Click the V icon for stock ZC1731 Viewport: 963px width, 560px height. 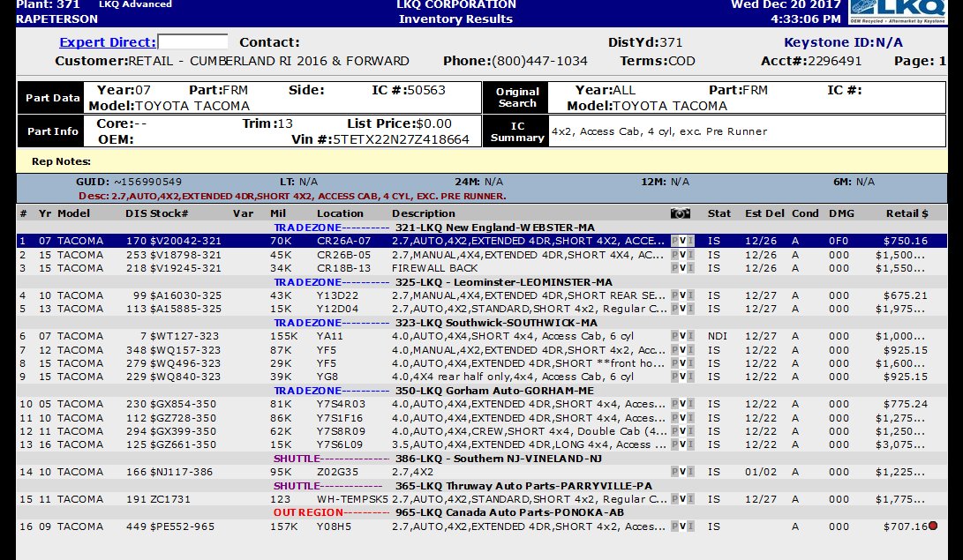[x=683, y=498]
